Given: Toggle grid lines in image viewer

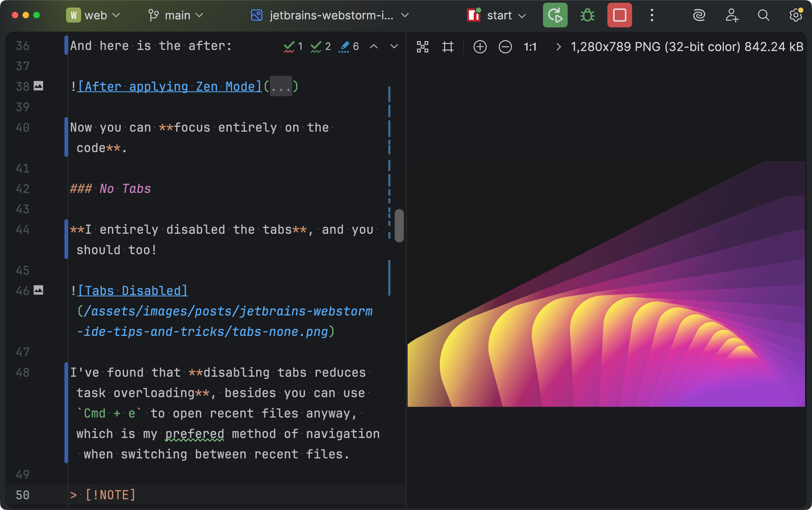Looking at the screenshot, I should tap(448, 46).
